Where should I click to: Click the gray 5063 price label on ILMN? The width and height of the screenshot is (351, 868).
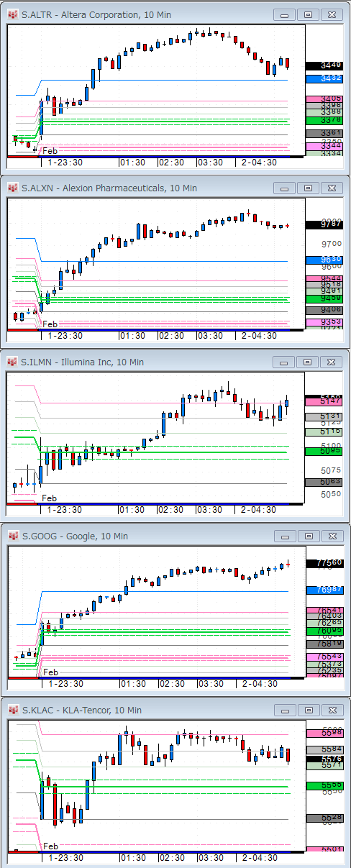tap(324, 482)
